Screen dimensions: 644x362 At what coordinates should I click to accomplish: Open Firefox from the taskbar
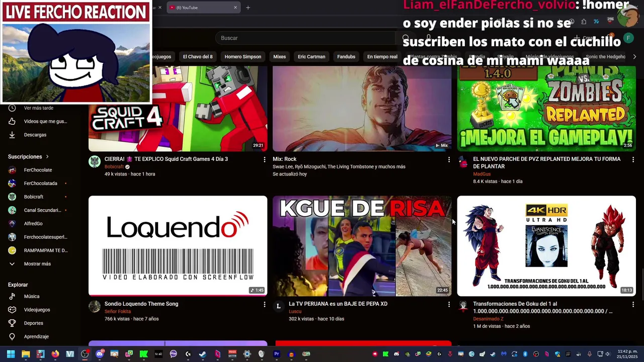(x=55, y=354)
